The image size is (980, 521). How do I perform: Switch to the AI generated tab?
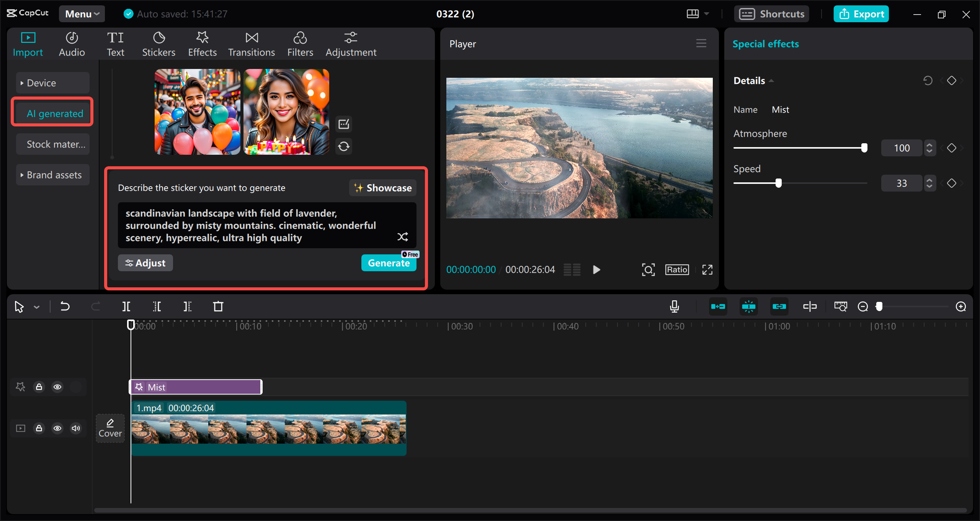click(55, 113)
